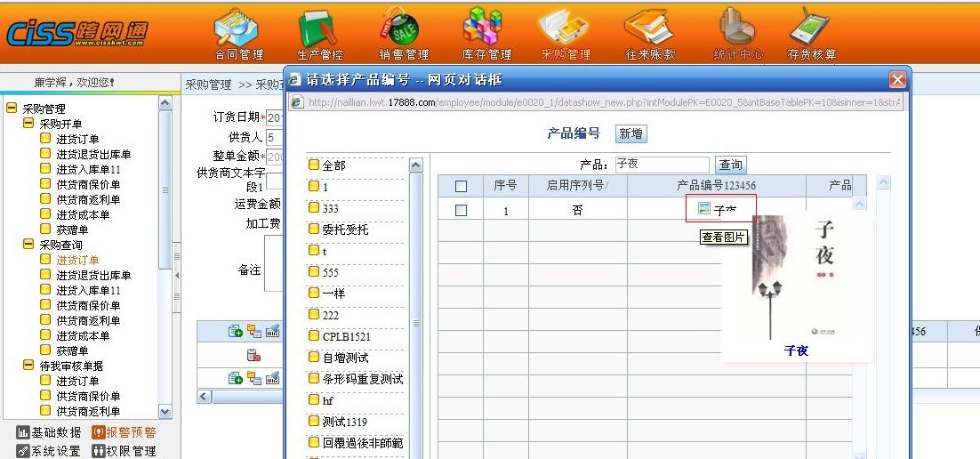Image resolution: width=980 pixels, height=459 pixels.
Task: Click the 新增 button
Action: coord(631,133)
